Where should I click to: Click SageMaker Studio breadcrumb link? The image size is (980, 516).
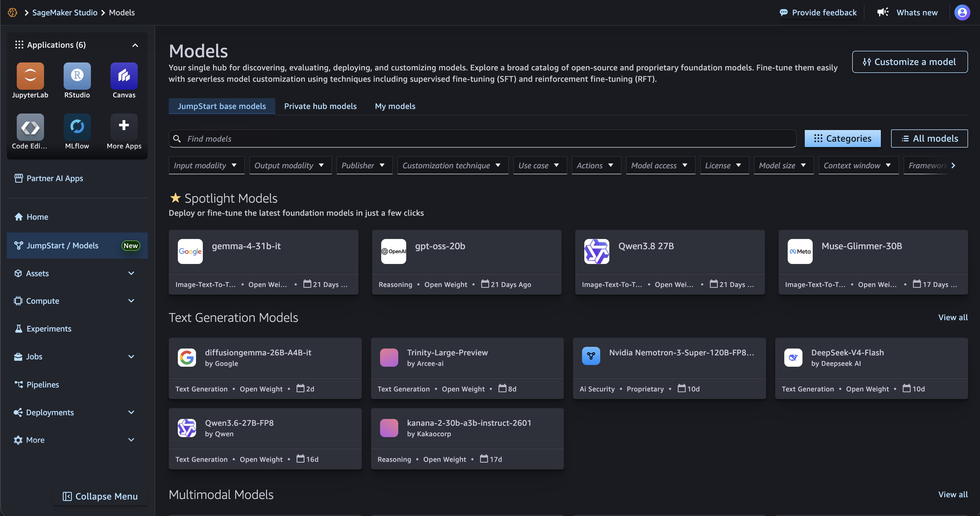(65, 12)
